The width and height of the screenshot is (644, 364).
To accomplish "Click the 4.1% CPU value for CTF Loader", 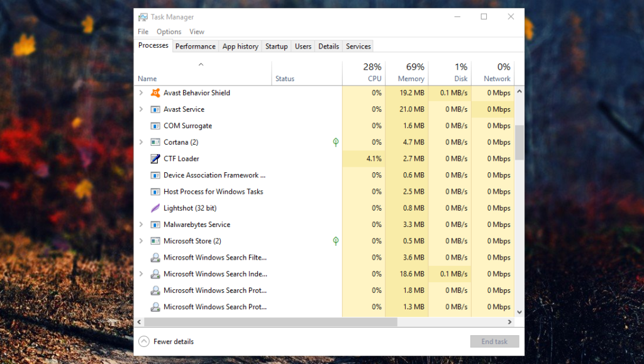I will click(x=374, y=159).
